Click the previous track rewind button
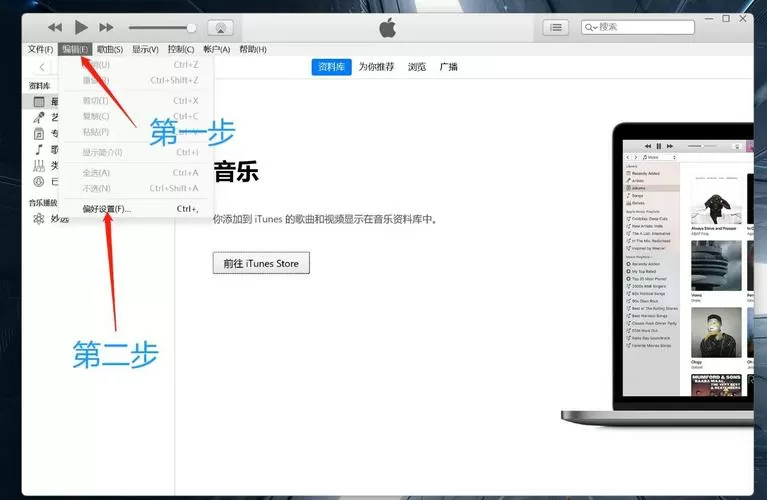 tap(55, 27)
